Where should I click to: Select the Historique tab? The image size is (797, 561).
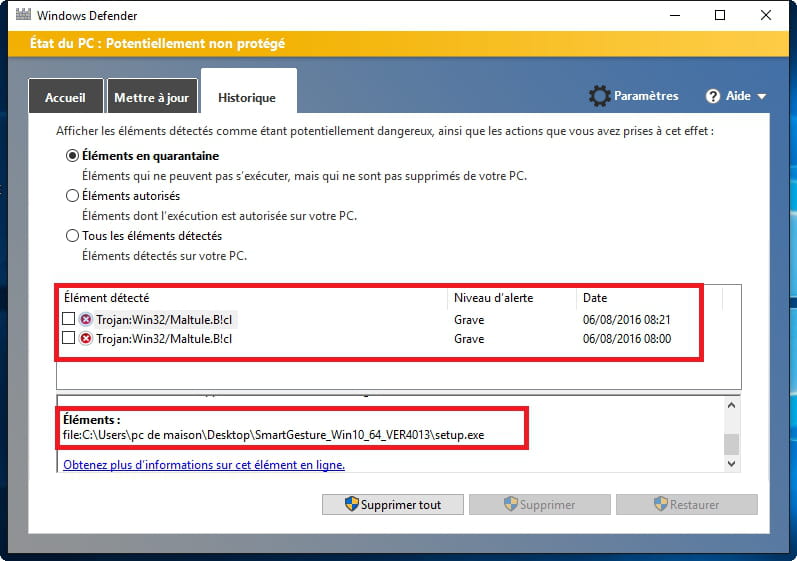click(249, 91)
